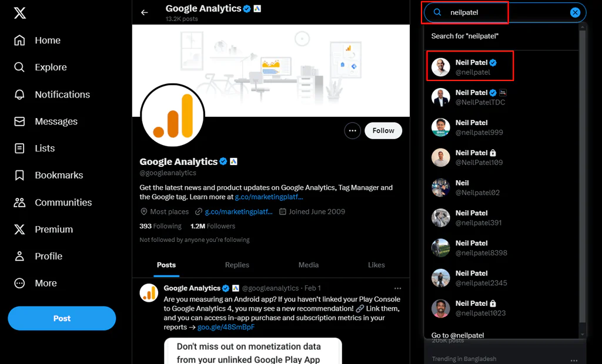
Task: Click the search field containing neilpatel
Action: pyautogui.click(x=505, y=13)
